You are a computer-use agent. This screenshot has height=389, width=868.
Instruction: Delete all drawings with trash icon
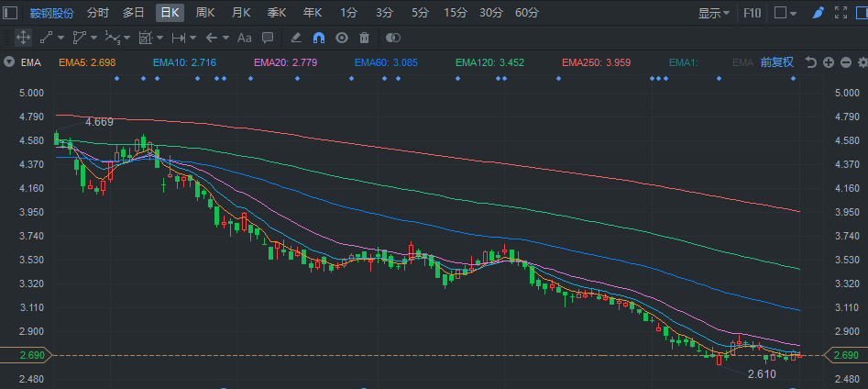pos(364,38)
